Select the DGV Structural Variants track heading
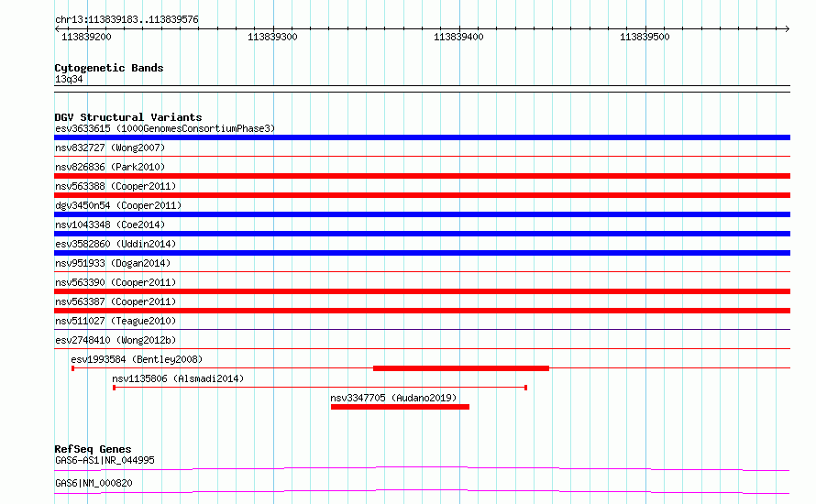The height and width of the screenshot is (504, 816). (128, 117)
